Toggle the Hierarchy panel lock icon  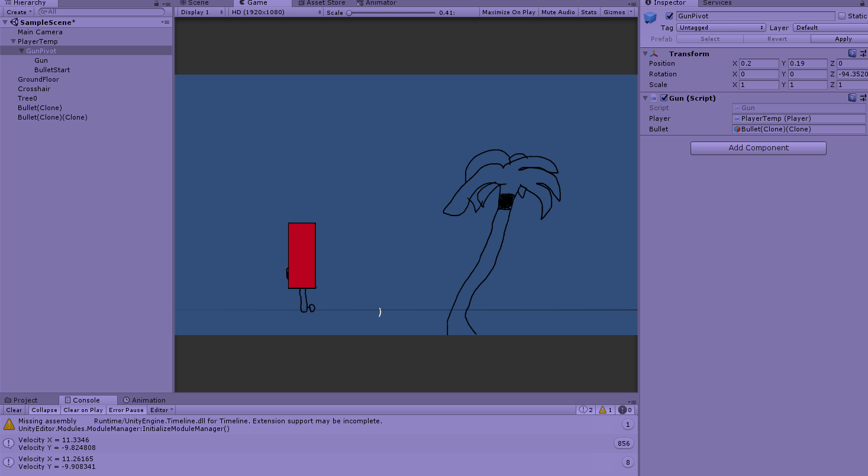click(156, 3)
